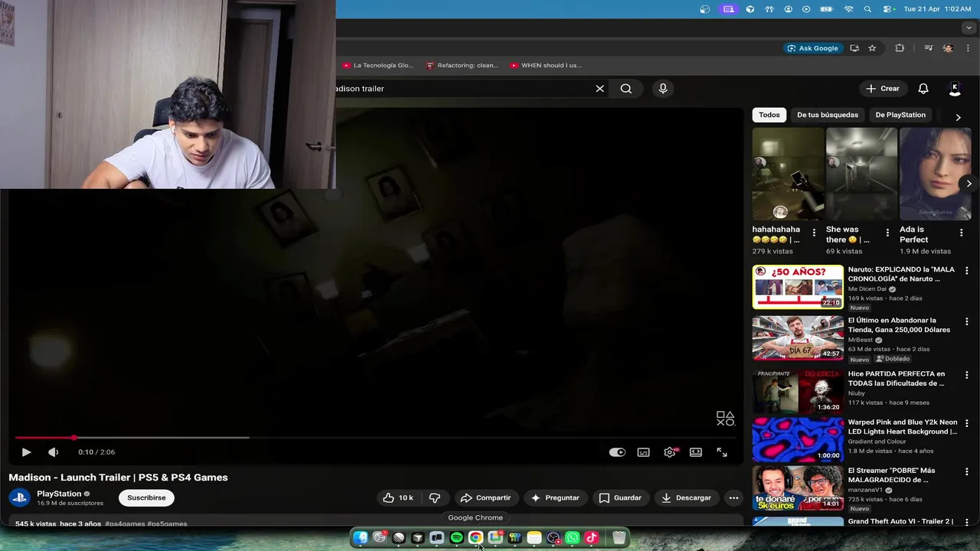This screenshot has height=551, width=980.
Task: Mute the video with the volume icon
Action: coord(53,452)
